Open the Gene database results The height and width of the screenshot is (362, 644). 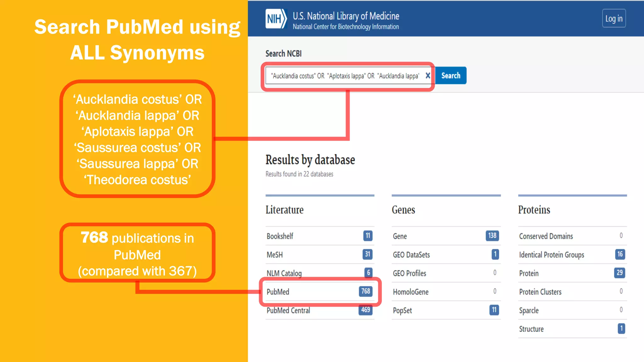(x=446, y=236)
